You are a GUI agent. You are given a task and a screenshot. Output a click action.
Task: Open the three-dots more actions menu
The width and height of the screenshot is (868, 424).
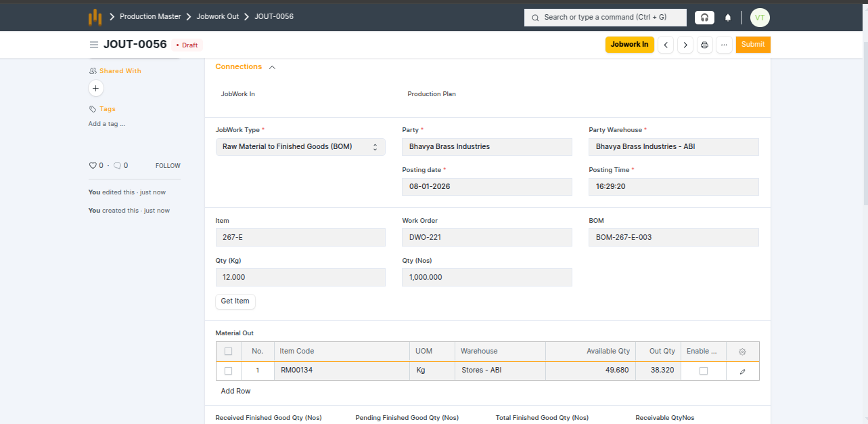coord(724,45)
